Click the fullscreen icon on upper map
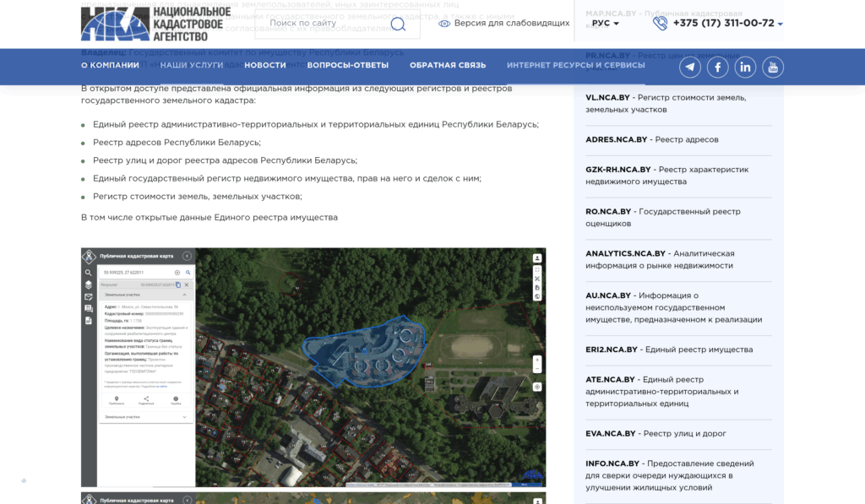 (536, 270)
